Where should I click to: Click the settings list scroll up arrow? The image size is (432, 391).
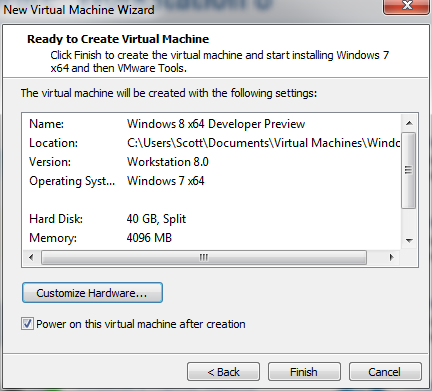[409, 123]
